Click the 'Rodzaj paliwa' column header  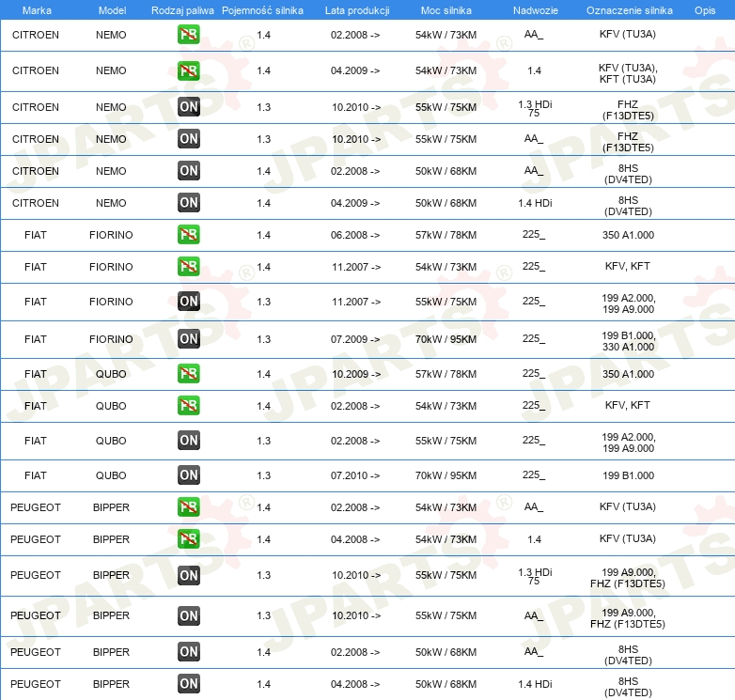click(x=182, y=10)
